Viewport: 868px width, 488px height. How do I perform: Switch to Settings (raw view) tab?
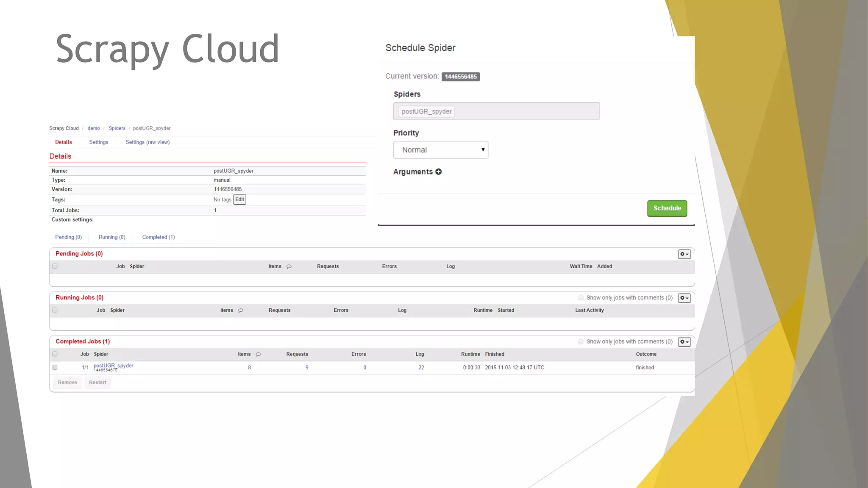pyautogui.click(x=147, y=142)
